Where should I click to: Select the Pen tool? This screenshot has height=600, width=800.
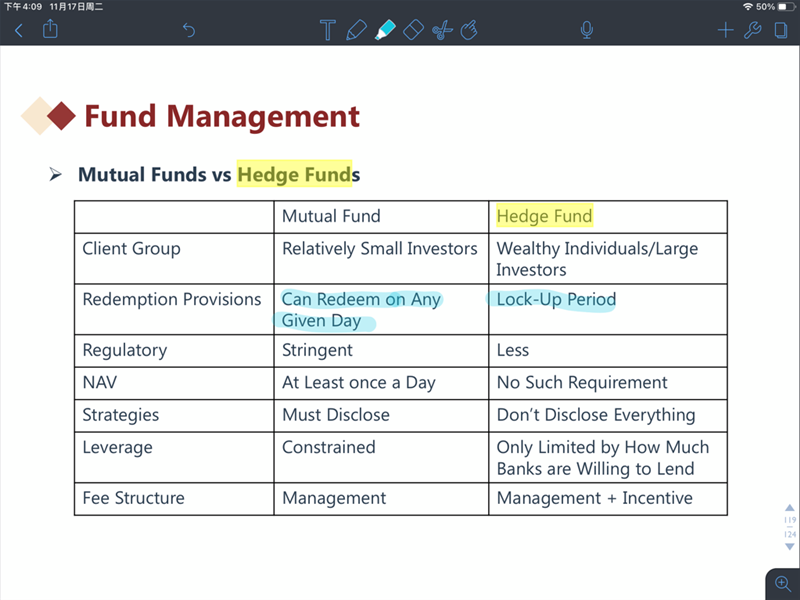tap(356, 30)
